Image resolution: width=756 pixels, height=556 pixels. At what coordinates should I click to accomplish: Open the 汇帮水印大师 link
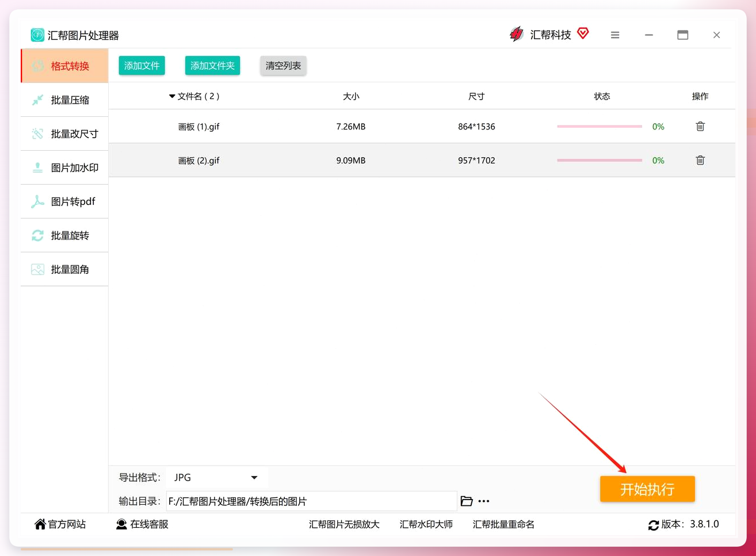point(426,524)
